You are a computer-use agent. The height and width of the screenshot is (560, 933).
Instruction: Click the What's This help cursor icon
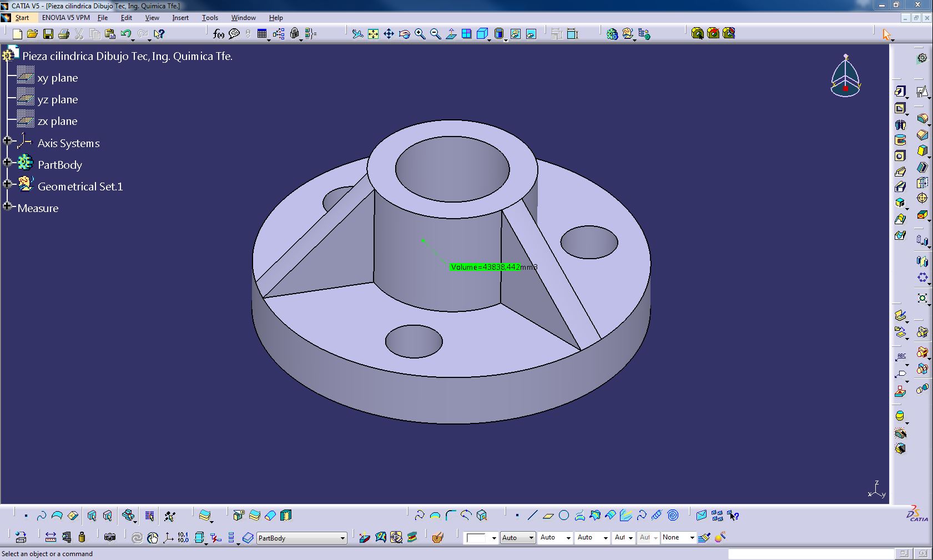(x=159, y=34)
